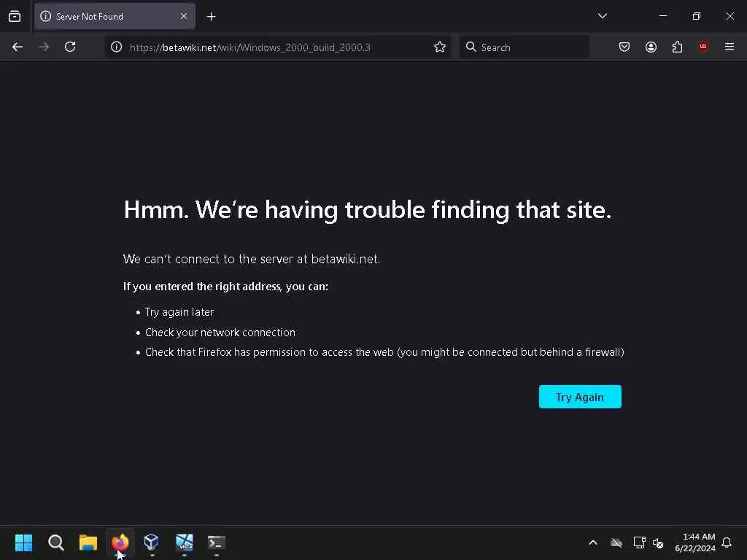Close the Server Not Found tab
The image size is (747, 560).
point(184,17)
